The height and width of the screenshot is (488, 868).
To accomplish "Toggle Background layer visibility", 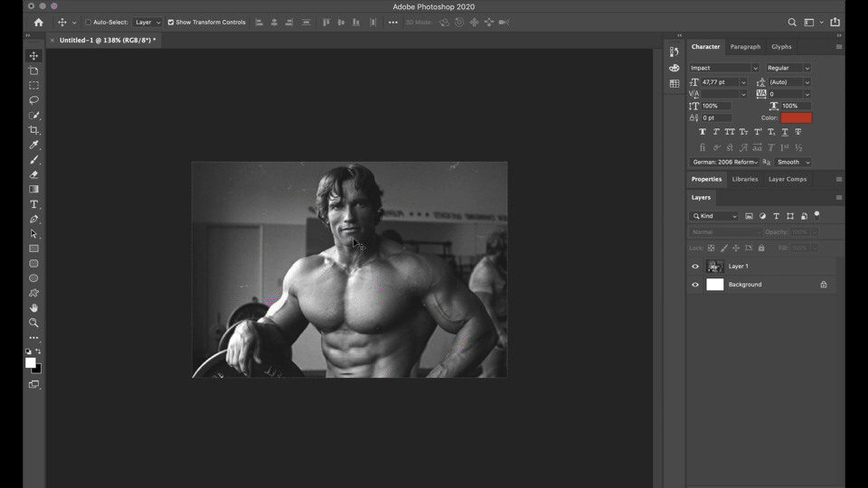I will 695,285.
